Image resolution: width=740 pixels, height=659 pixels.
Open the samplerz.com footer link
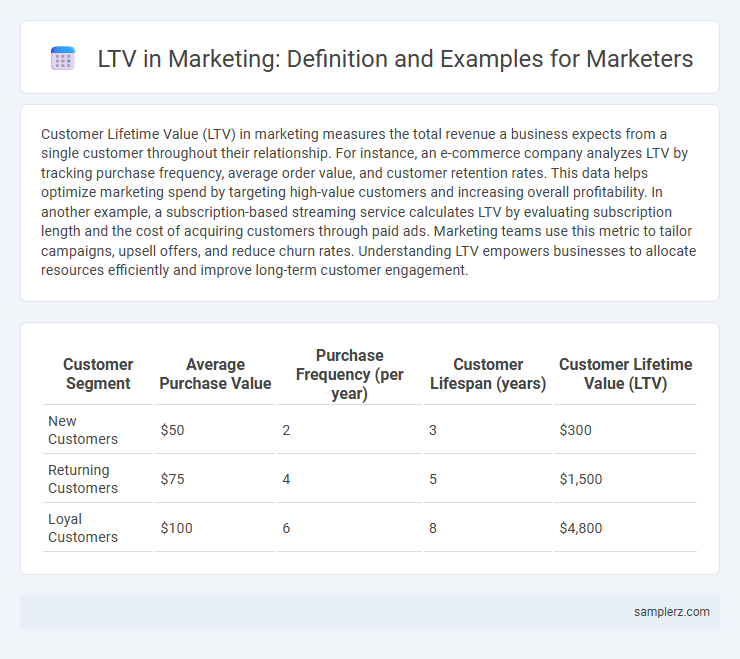click(672, 612)
